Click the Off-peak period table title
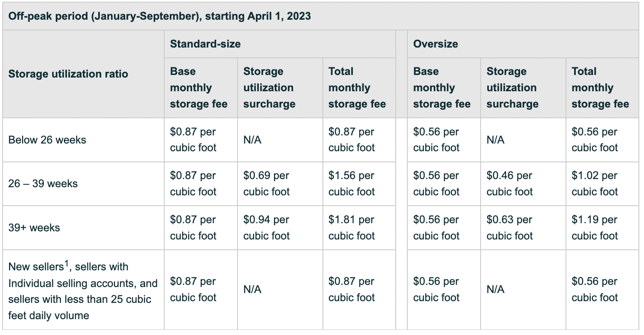The image size is (644, 335). 159,16
